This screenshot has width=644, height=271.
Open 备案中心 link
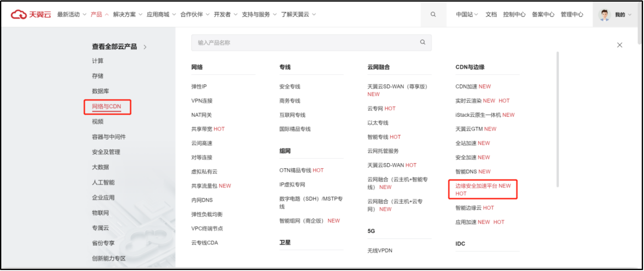point(543,14)
